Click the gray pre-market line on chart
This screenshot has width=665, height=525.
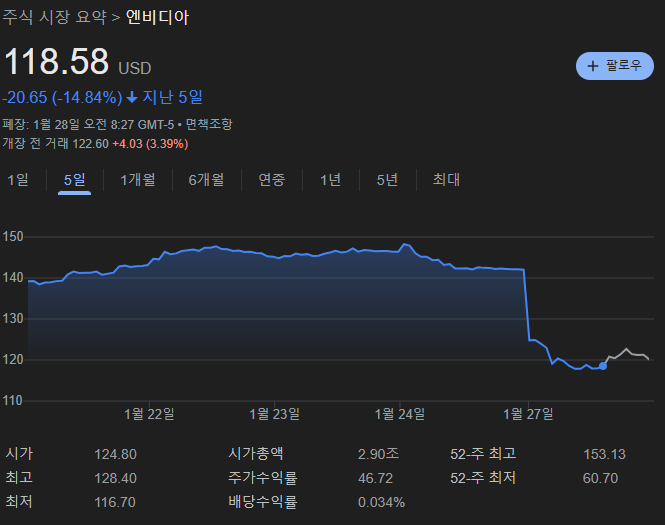pyautogui.click(x=627, y=352)
